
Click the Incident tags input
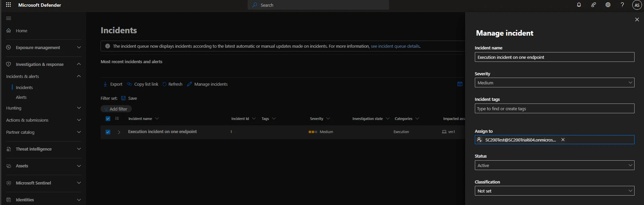coord(555,109)
